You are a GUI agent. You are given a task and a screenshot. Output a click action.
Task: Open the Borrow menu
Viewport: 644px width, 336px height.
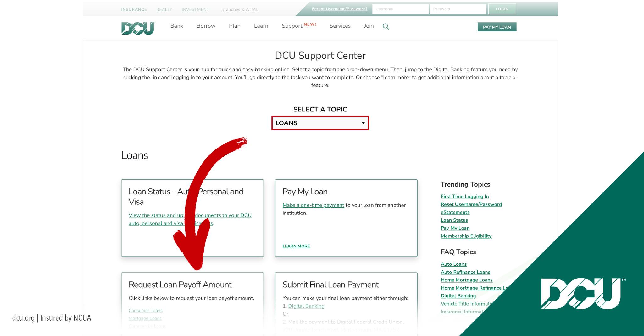coord(206,26)
